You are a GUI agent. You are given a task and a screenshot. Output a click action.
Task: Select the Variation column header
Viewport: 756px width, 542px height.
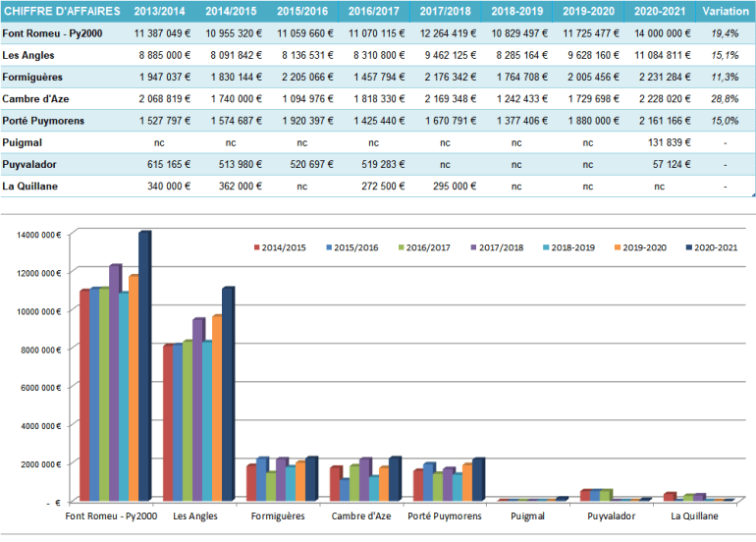pyautogui.click(x=725, y=12)
